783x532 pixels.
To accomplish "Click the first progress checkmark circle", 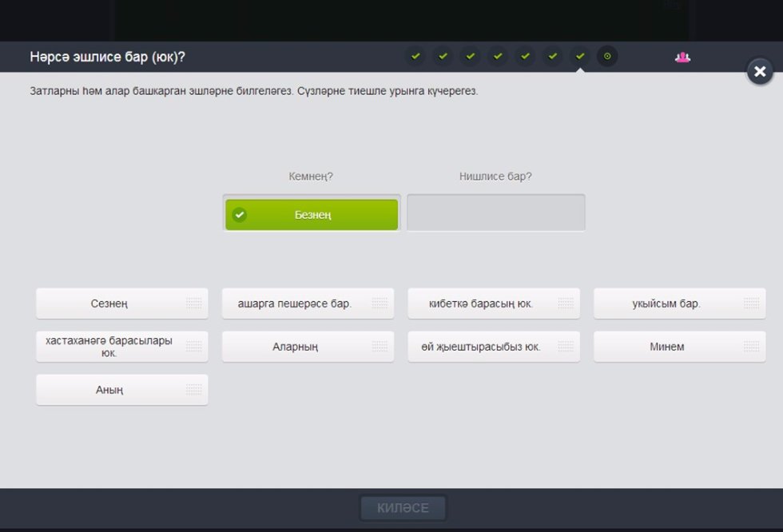I will (415, 57).
